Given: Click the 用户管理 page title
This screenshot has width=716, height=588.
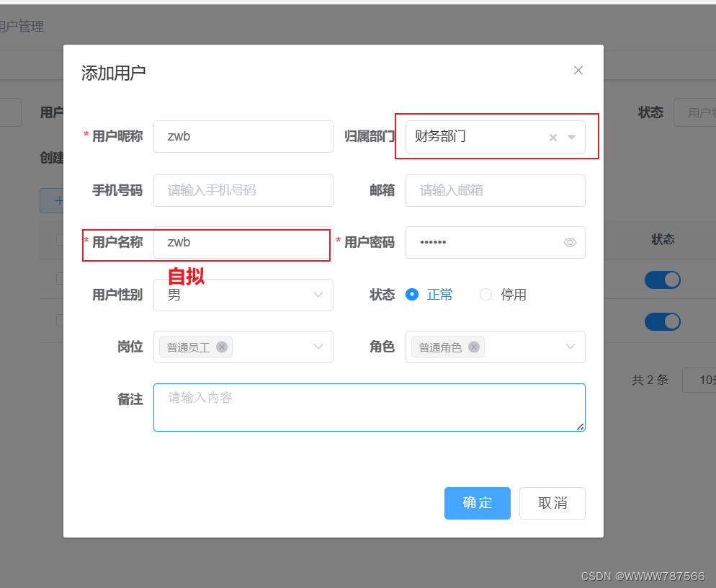Looking at the screenshot, I should [x=23, y=26].
